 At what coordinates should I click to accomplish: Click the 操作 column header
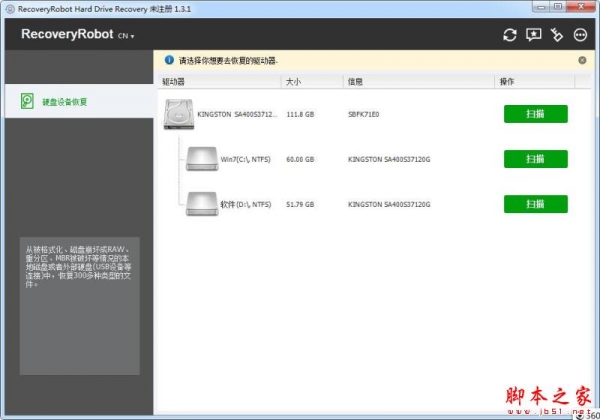pyautogui.click(x=535, y=81)
